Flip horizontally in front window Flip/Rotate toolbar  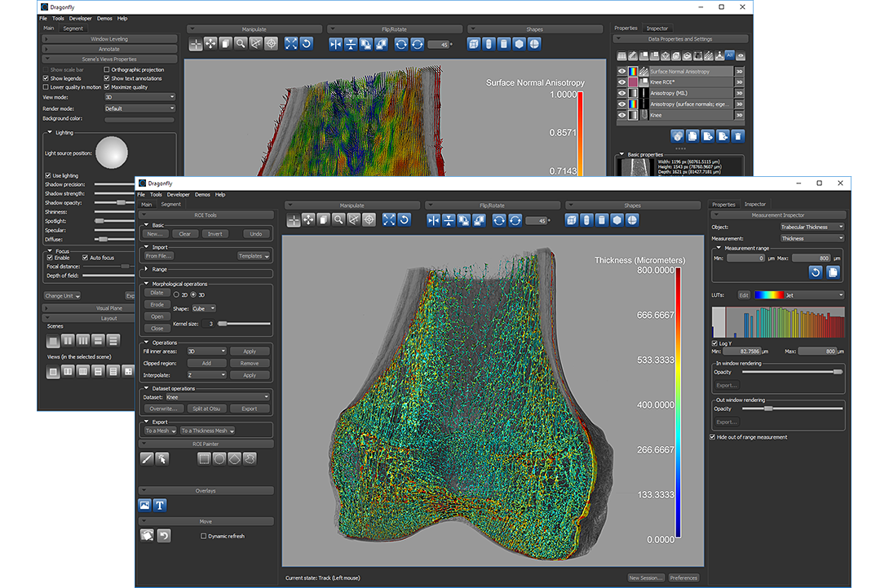[434, 220]
